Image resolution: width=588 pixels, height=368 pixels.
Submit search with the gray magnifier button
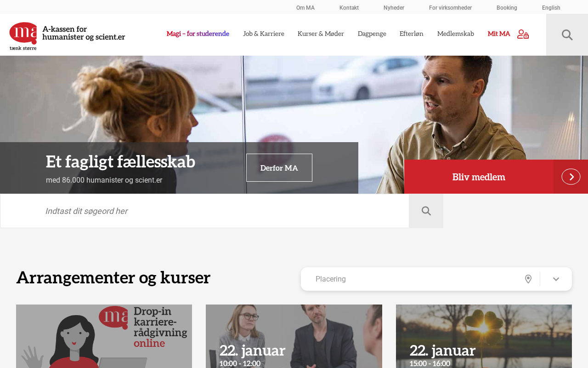click(426, 211)
